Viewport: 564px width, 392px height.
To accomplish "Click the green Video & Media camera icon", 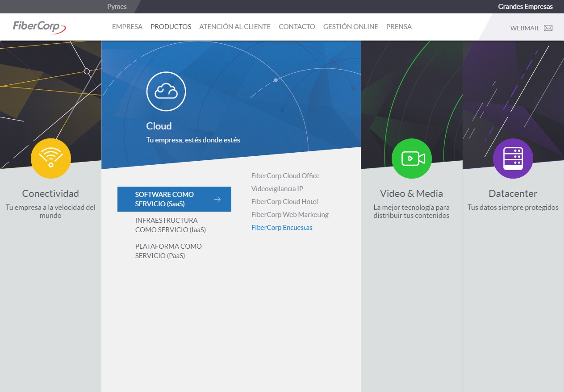I will (412, 158).
